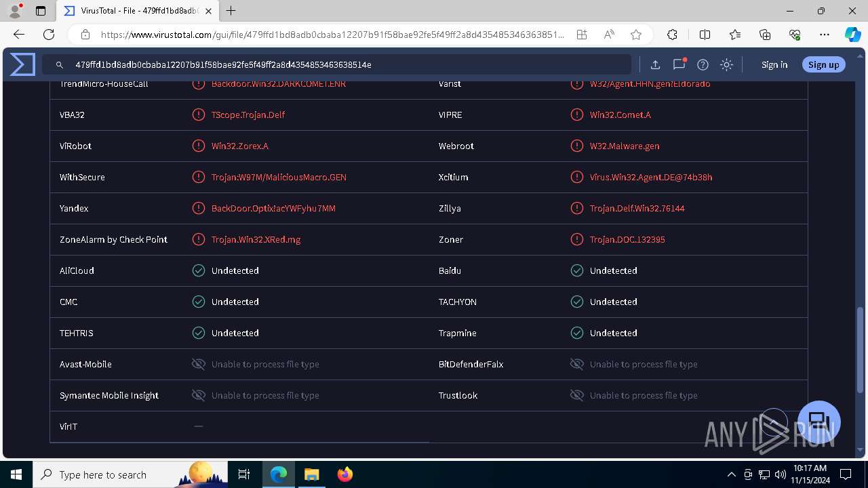Click the Trustlook vendor name
868x488 pixels.
coord(458,395)
